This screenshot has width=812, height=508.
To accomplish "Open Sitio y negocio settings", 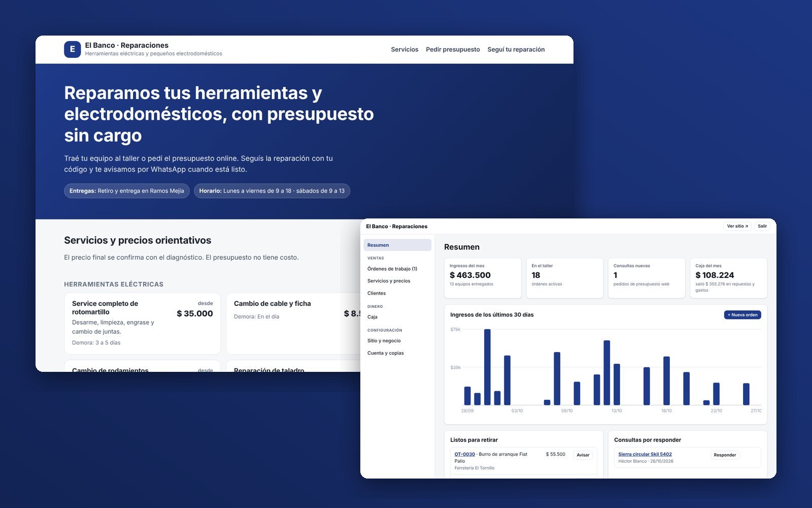I will click(397, 341).
